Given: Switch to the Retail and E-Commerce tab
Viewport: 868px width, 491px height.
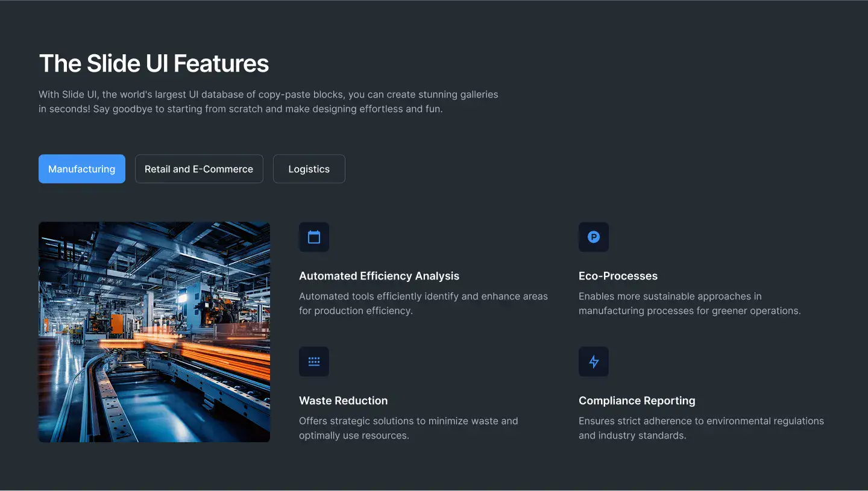Looking at the screenshot, I should point(199,169).
